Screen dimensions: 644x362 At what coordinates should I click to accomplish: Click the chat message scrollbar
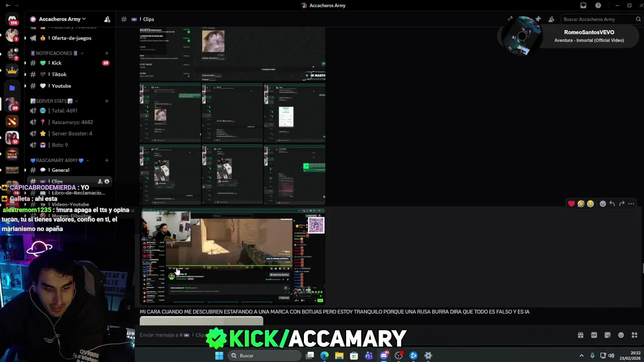pyautogui.click(x=642, y=267)
